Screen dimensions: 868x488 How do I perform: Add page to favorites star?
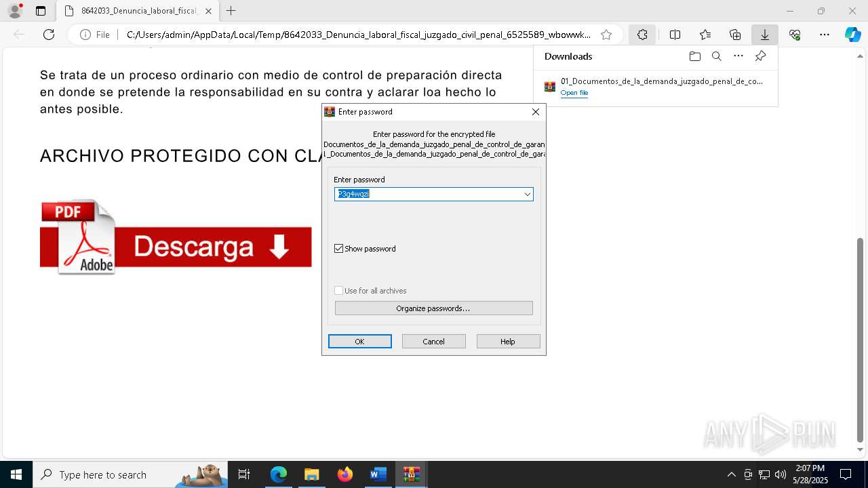coord(606,35)
